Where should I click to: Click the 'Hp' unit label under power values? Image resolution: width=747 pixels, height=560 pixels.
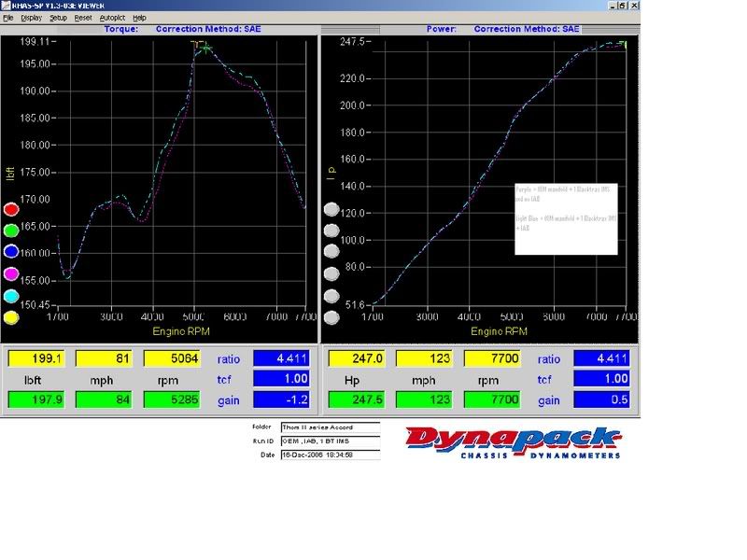tap(352, 381)
